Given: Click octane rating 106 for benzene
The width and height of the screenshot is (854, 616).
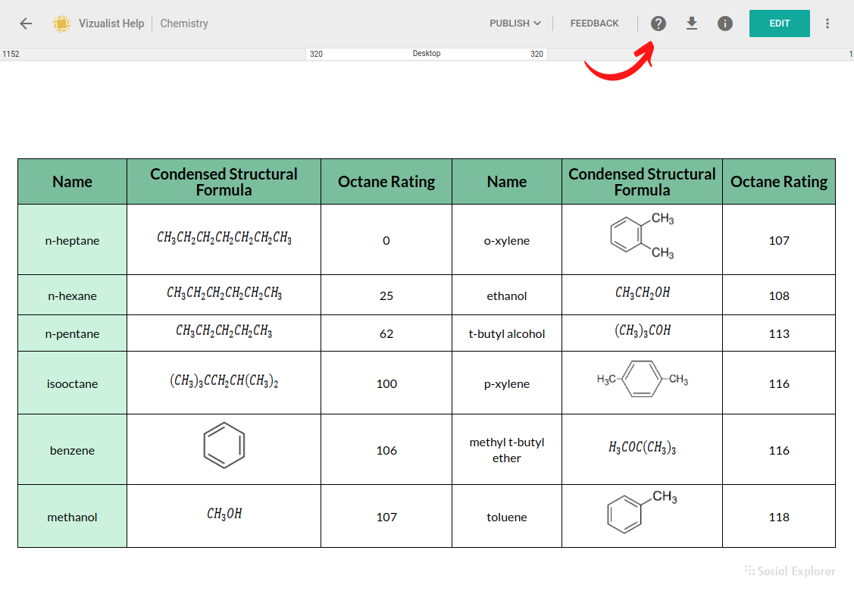Looking at the screenshot, I should point(386,450).
